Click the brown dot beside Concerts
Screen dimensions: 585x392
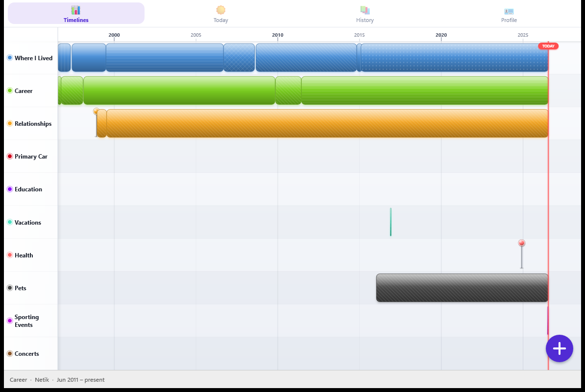10,353
